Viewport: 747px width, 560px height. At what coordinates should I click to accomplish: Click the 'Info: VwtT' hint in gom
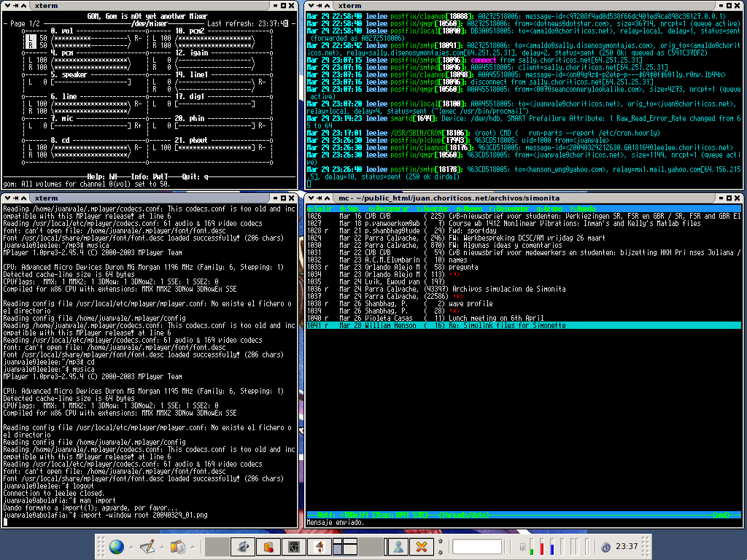tap(150, 176)
